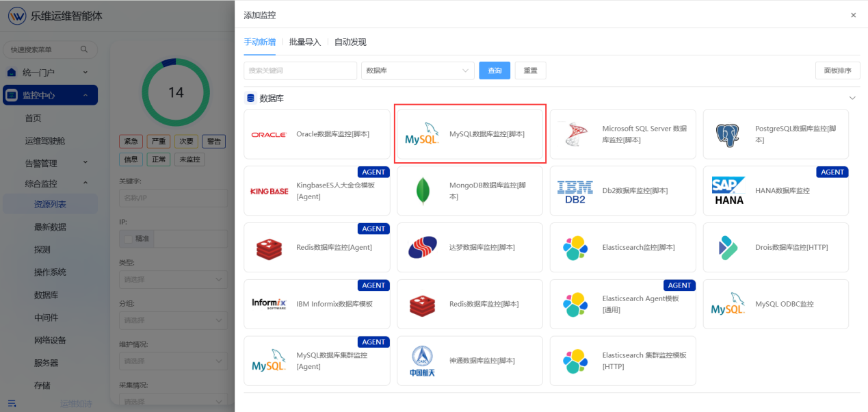Click the Redis Agent cube logo
Viewport: 868px width, 412px height.
(269, 248)
